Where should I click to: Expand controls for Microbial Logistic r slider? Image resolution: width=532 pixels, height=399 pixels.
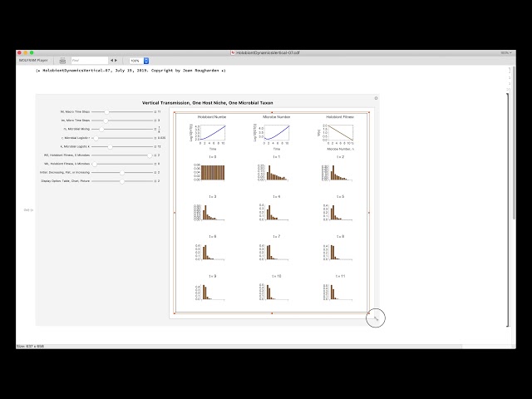point(155,138)
